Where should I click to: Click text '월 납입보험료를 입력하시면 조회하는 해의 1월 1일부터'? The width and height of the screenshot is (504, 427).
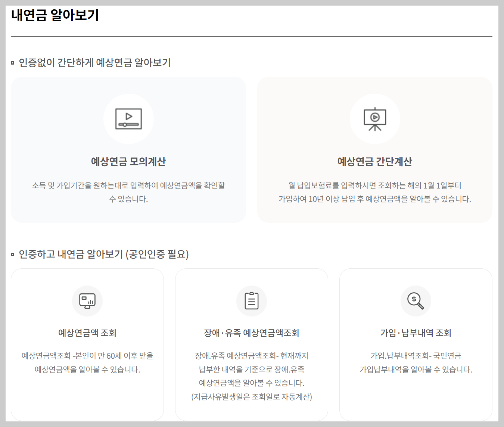coord(375,186)
